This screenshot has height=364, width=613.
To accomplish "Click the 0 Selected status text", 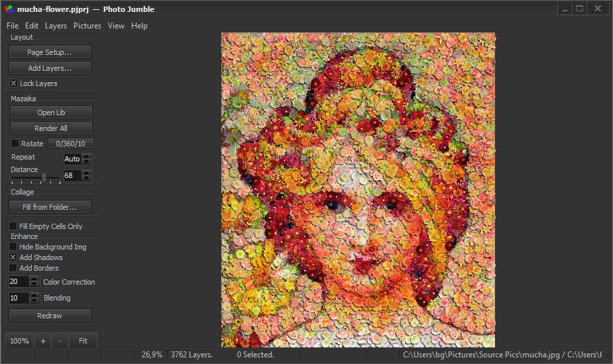I will (x=256, y=355).
